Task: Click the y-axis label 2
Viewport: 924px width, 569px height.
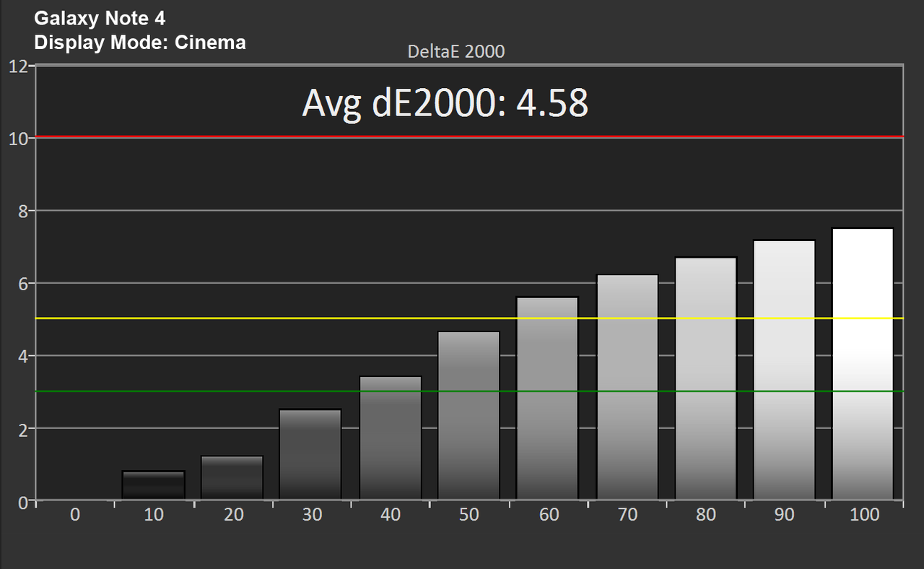Action: (22, 429)
